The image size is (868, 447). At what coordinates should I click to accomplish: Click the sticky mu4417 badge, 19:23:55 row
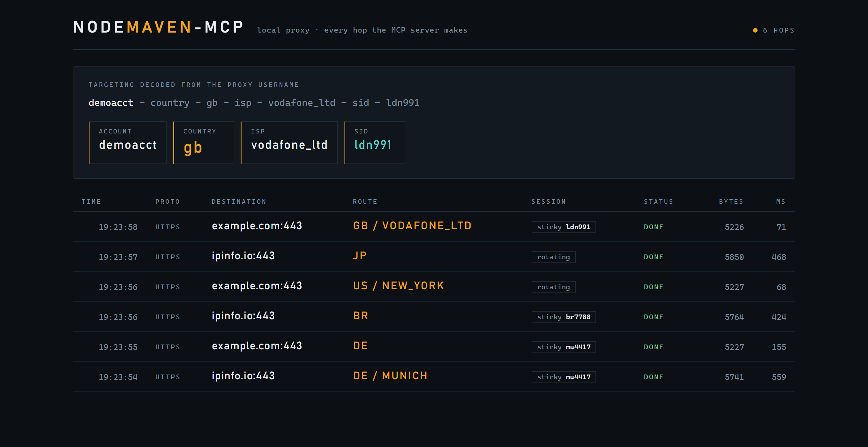[564, 347]
